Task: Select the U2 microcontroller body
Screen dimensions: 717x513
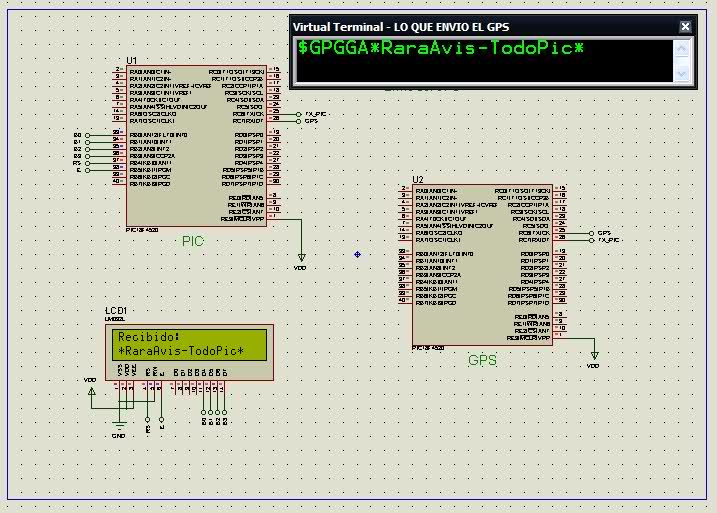Action: tap(482, 264)
